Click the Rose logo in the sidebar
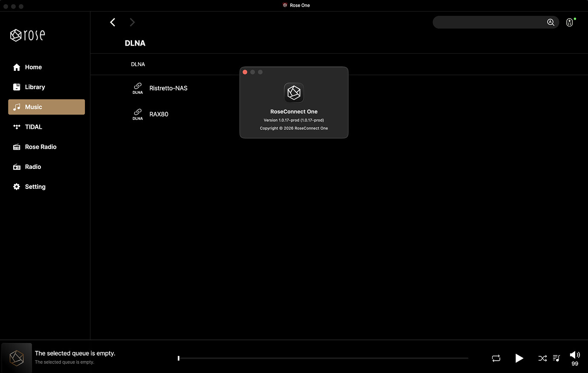 click(x=27, y=35)
